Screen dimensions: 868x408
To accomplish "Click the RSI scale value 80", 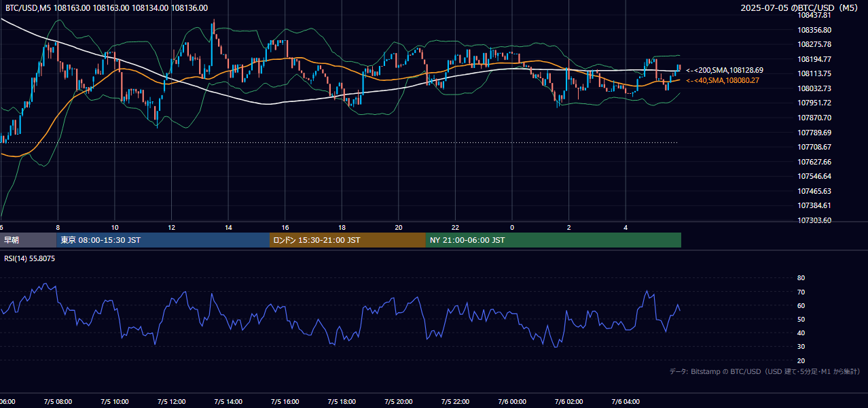I will (801, 278).
